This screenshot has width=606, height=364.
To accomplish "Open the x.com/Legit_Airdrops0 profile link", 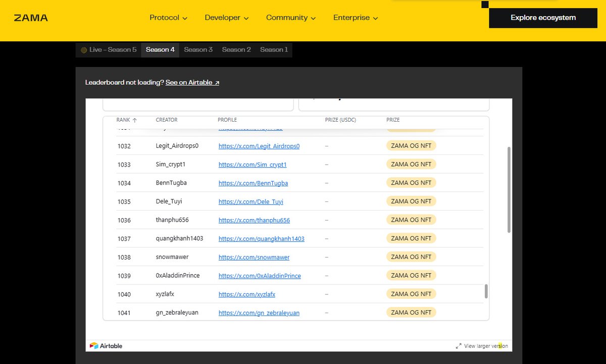I will point(259,146).
